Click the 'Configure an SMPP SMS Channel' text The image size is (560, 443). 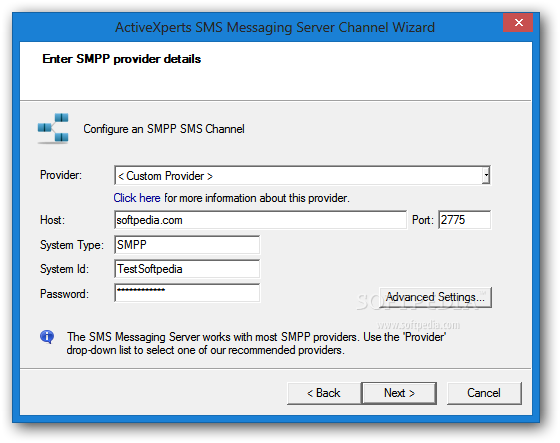164,129
